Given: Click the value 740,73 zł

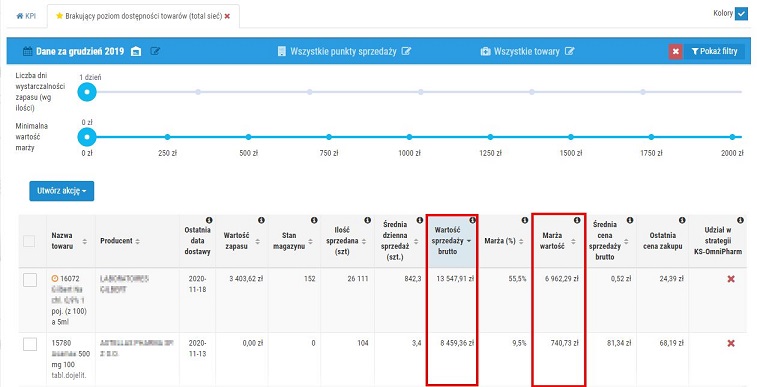Looking at the screenshot, I should 564,343.
